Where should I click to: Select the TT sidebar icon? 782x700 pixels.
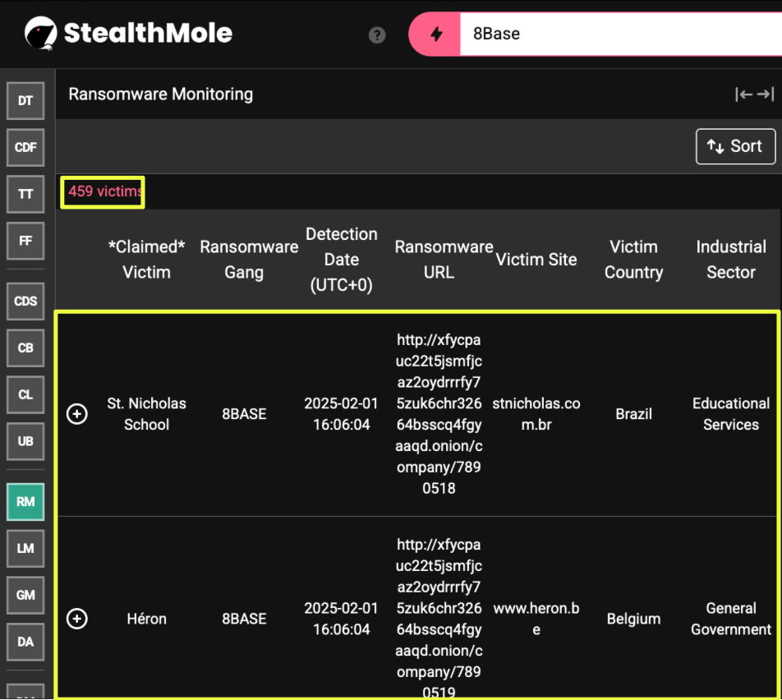25,195
